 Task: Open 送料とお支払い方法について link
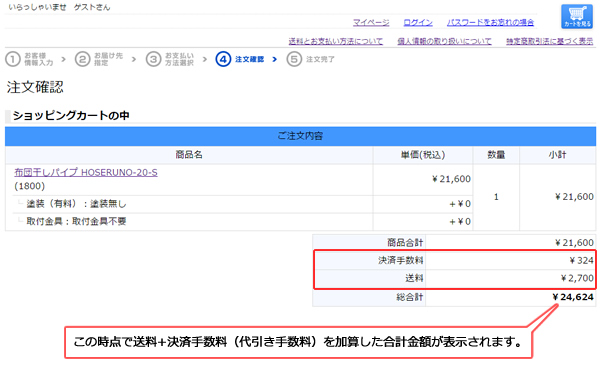coord(336,41)
